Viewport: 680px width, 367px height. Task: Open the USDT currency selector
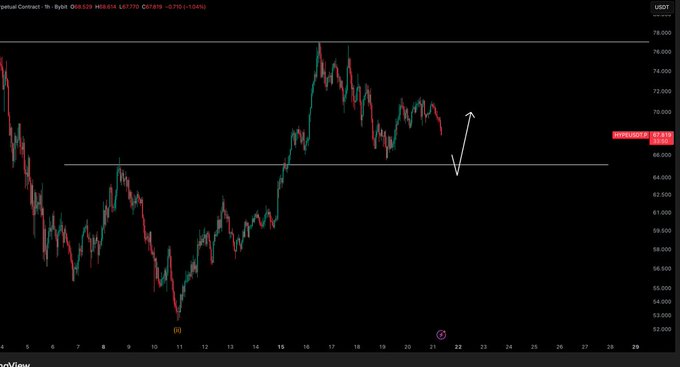pyautogui.click(x=662, y=7)
